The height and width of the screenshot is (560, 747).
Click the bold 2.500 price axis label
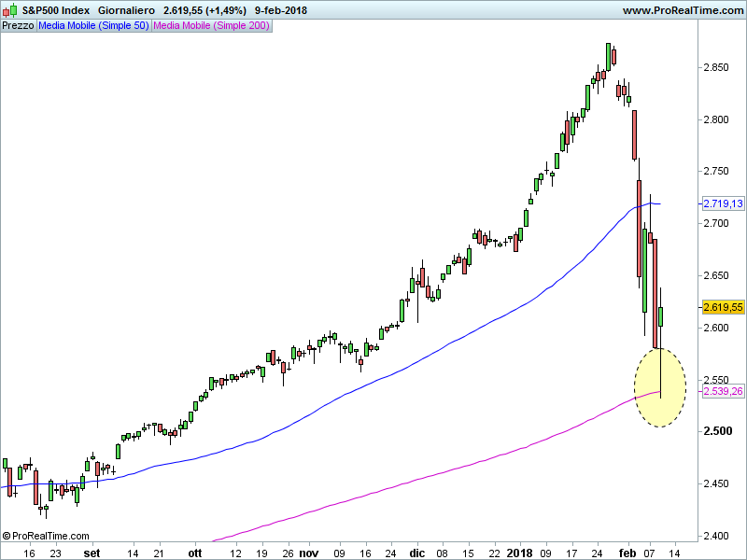pos(718,431)
